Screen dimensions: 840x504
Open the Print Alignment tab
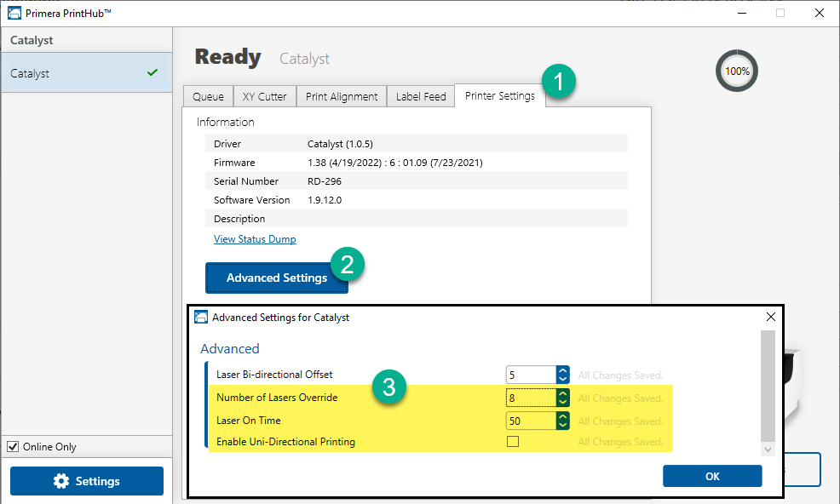tap(342, 96)
